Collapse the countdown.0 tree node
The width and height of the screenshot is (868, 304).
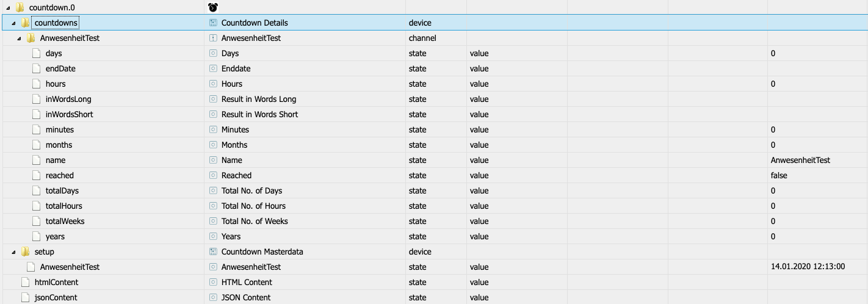point(8,7)
